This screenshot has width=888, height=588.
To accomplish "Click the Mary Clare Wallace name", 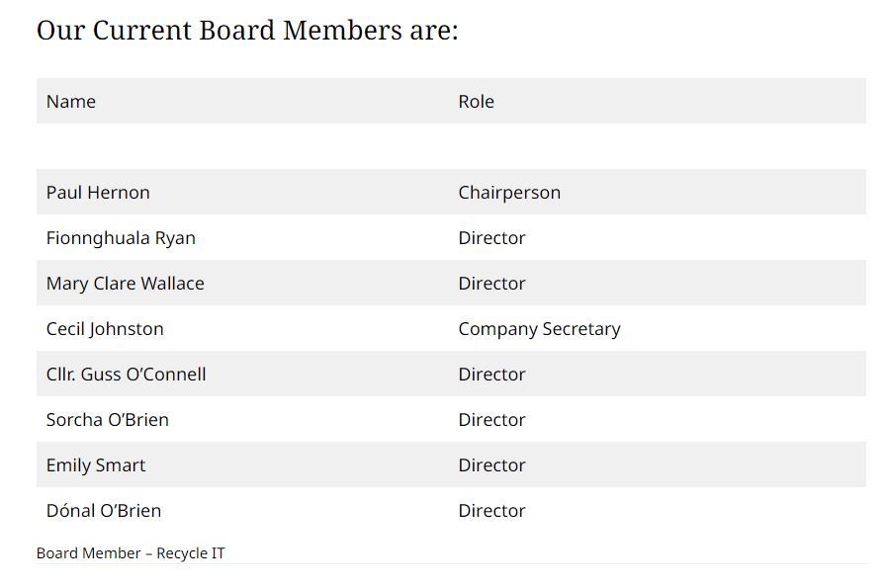I will 126,284.
